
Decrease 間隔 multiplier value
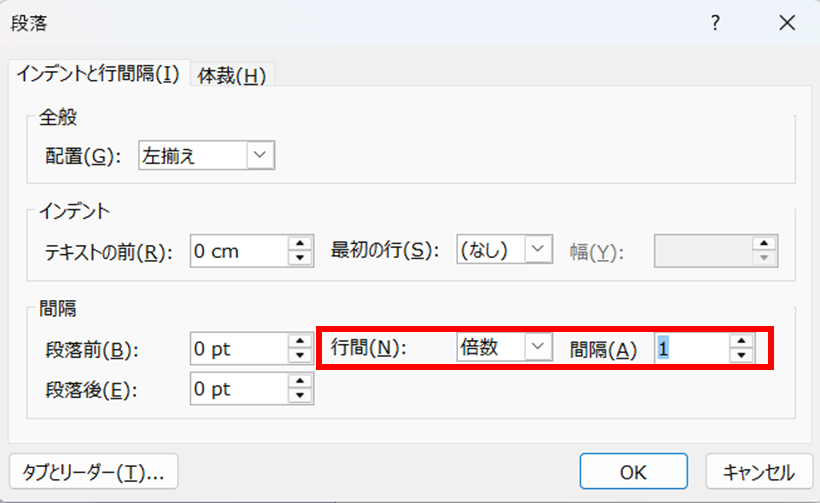tap(741, 356)
